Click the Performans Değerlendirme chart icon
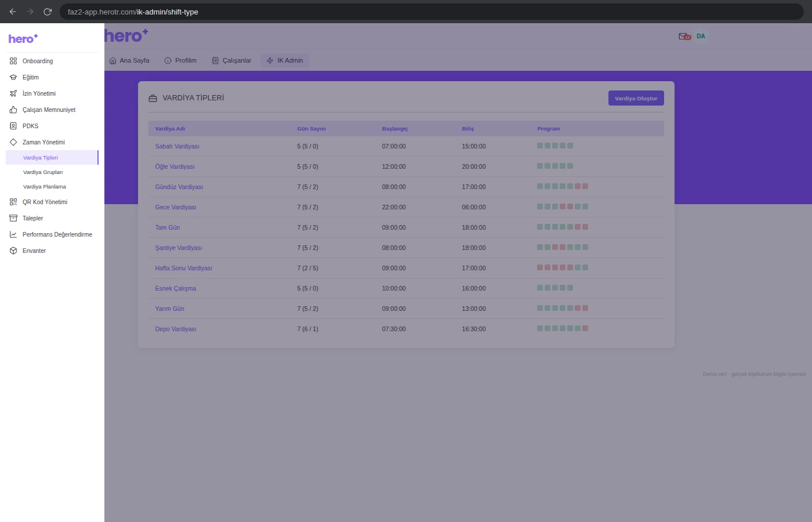The width and height of the screenshot is (812, 522). 13,234
